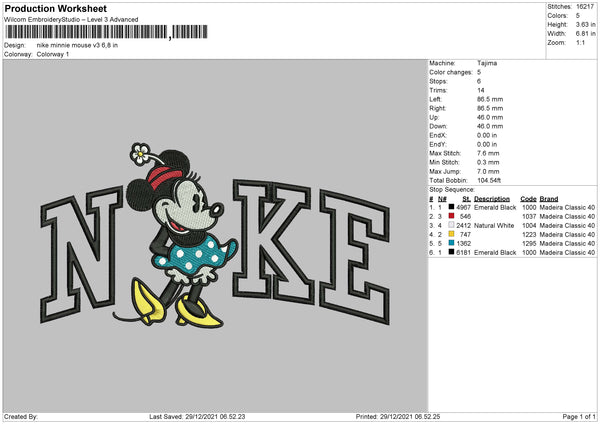Click the design name "nike minnie mouse v3 6,8 in"
This screenshot has height=424, width=600.
pos(77,45)
